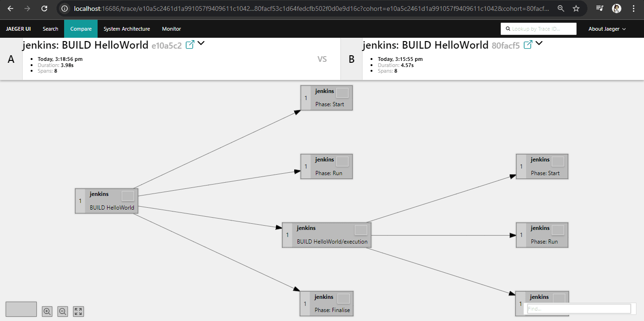Select the Phase: Finalise node

pyautogui.click(x=326, y=304)
